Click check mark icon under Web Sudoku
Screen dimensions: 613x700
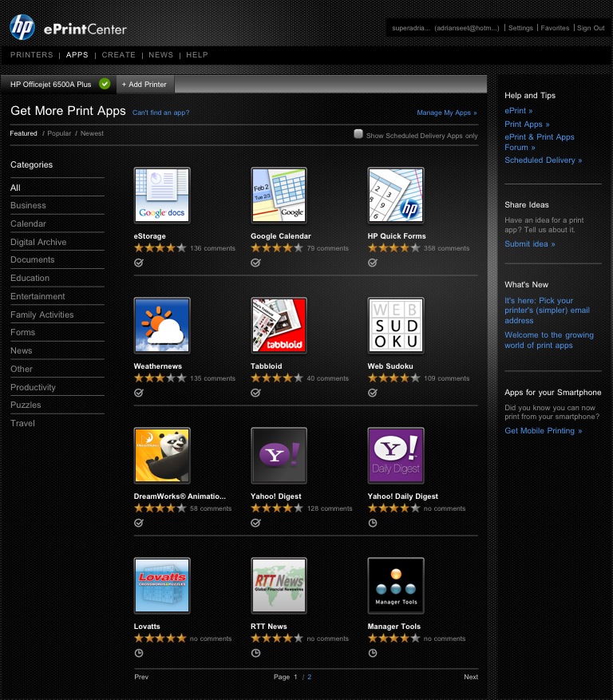[x=373, y=393]
